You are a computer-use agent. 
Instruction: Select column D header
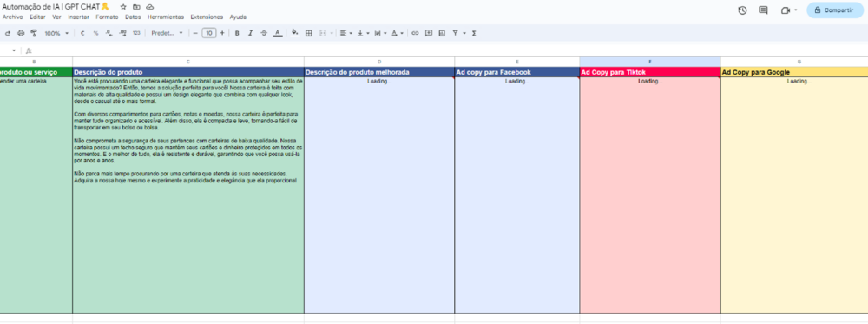coord(379,62)
